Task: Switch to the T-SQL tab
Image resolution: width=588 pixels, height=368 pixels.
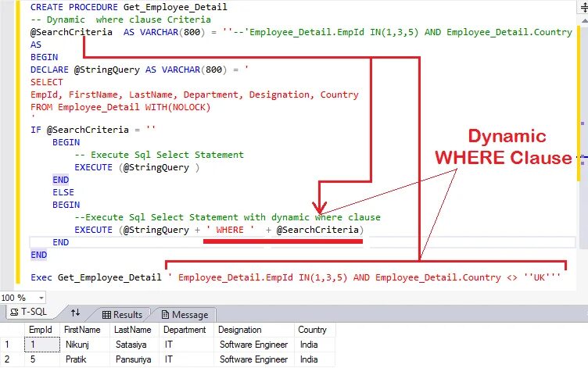Action: pyautogui.click(x=28, y=312)
